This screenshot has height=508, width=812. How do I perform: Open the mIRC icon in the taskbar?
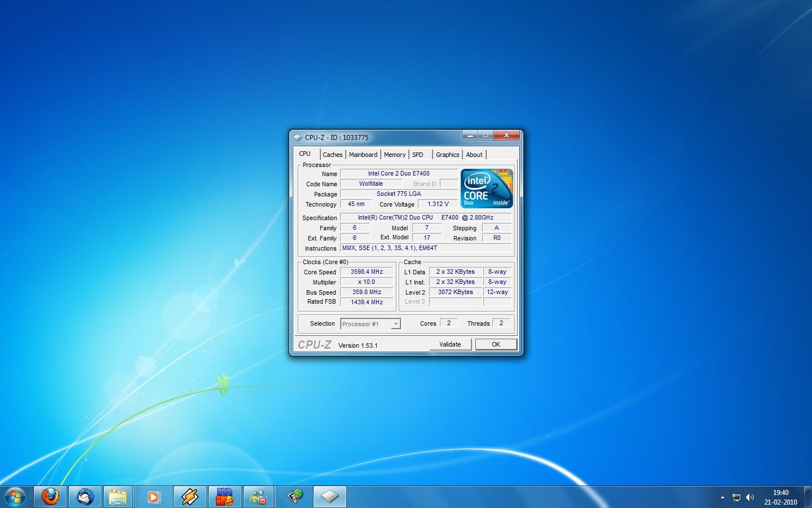pyautogui.click(x=224, y=497)
